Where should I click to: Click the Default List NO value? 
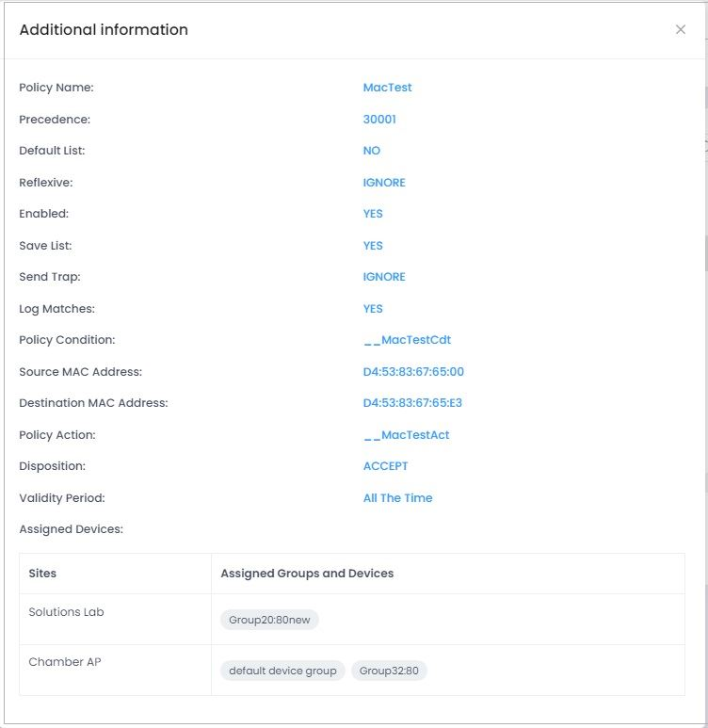371,151
